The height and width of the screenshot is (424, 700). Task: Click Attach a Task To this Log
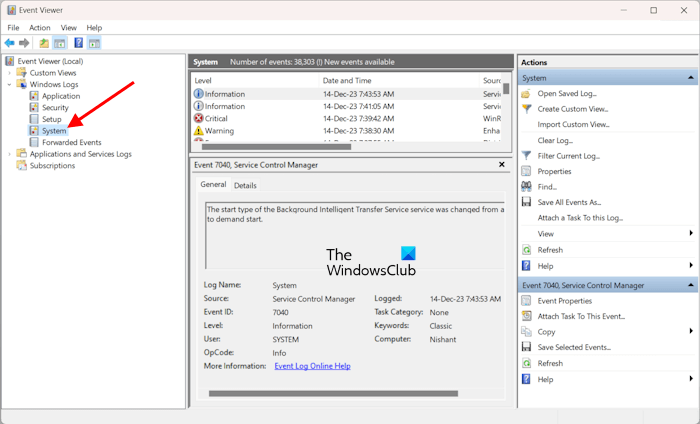point(580,218)
